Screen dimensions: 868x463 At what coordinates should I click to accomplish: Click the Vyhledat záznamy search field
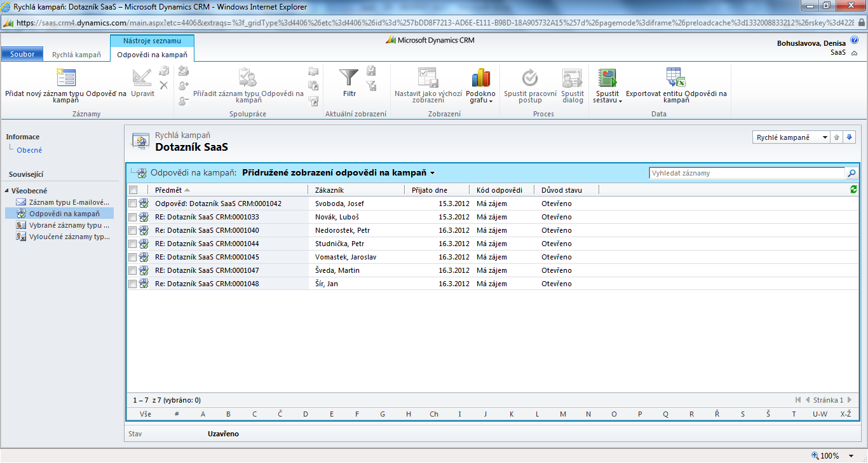point(747,173)
